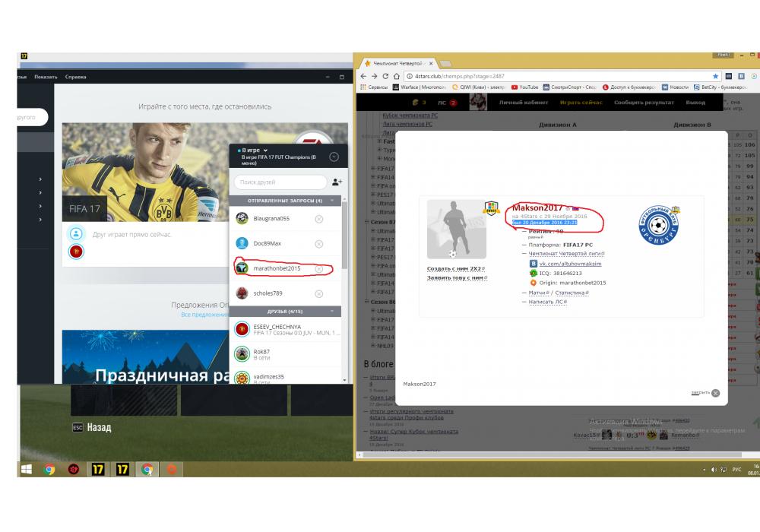This screenshot has height=532, width=760.
Task: Open the first FIFA 17 taskbar icon
Action: pyautogui.click(x=98, y=469)
